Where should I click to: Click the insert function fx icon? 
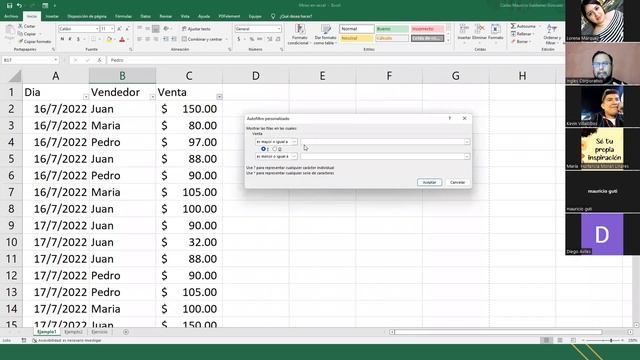tap(99, 60)
